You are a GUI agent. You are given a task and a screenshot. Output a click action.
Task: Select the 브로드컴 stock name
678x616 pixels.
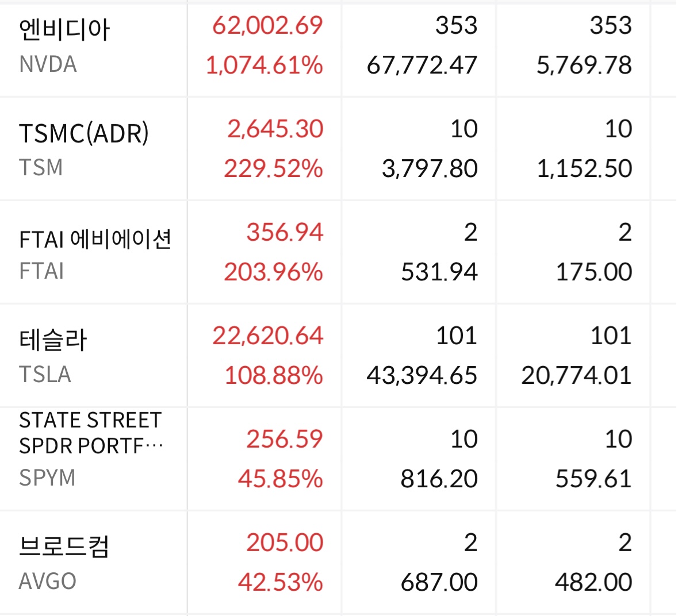[64, 546]
